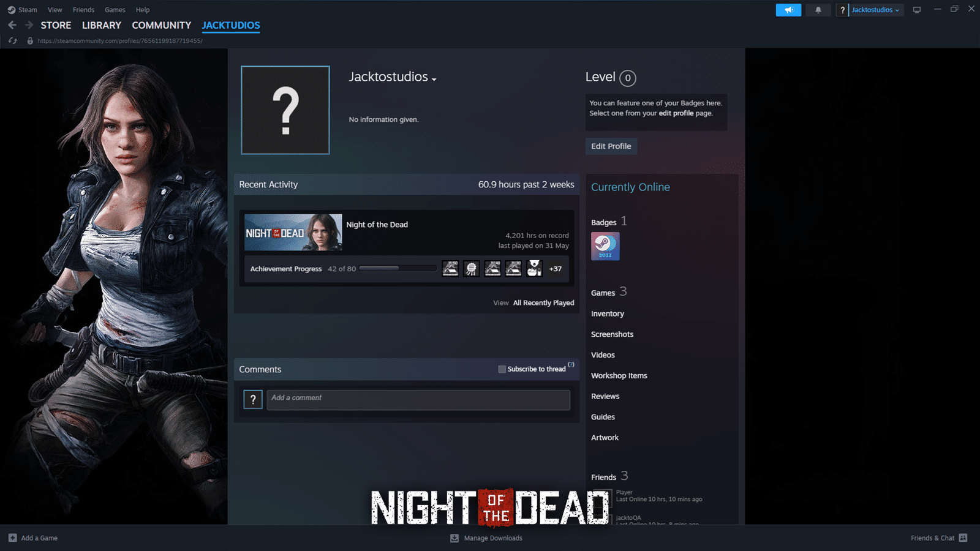Open the Screenshots link
Viewport: 980px width, 551px height.
pos(612,334)
